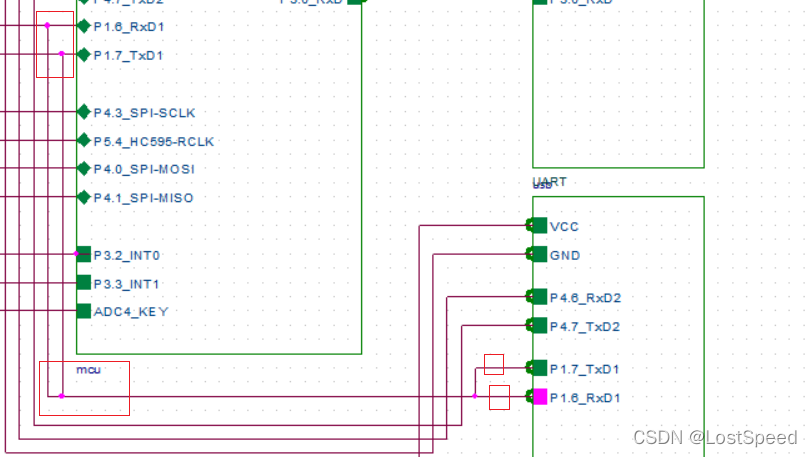Click the P4.6_RxD2 label in usb block
The height and width of the screenshot is (457, 812).
(585, 298)
